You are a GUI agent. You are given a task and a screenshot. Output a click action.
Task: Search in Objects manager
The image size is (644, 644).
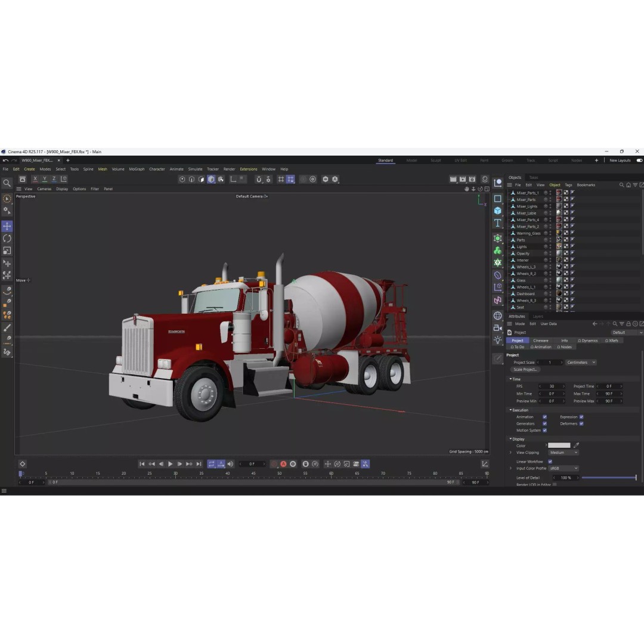pyautogui.click(x=621, y=185)
